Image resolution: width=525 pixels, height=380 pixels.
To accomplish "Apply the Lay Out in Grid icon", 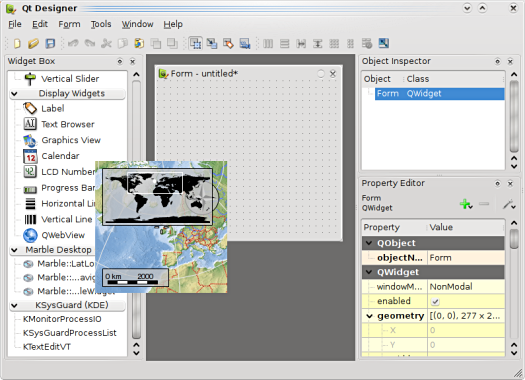I will (334, 44).
